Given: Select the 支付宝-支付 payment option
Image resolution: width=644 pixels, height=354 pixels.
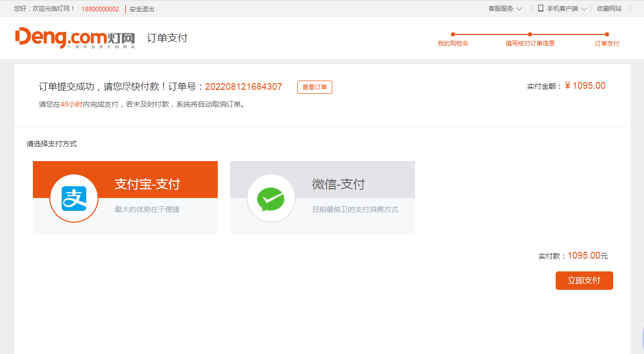Looking at the screenshot, I should click(125, 198).
